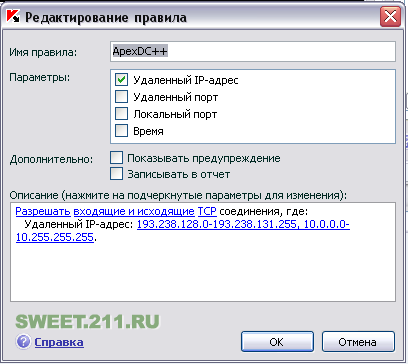408x364 pixels.
Task: Click the TCP protocol link
Action: point(207,211)
